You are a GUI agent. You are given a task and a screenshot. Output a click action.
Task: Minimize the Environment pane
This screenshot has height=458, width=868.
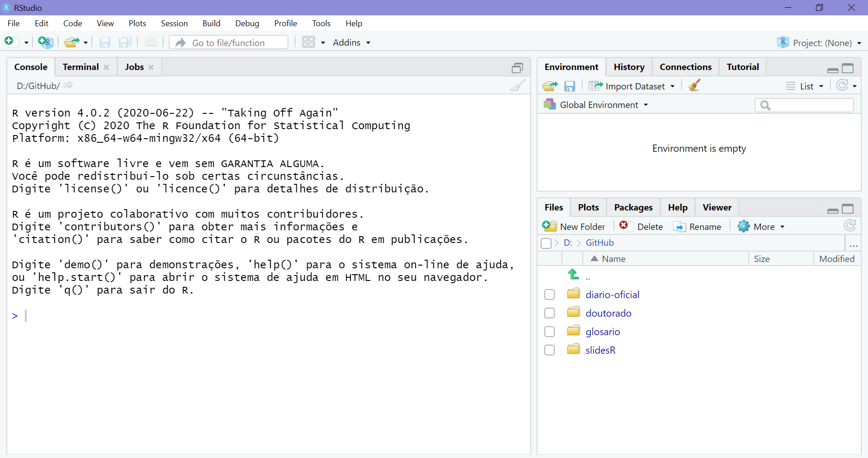click(x=833, y=70)
